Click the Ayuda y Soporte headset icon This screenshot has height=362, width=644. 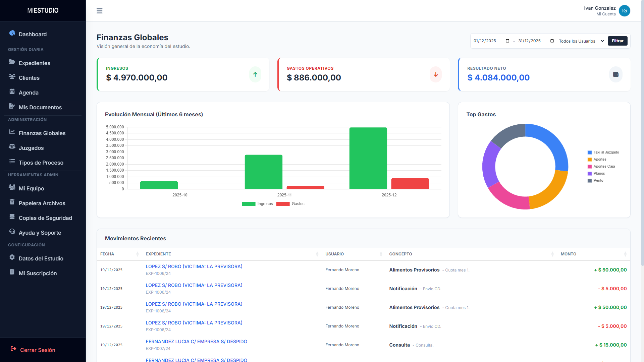12,232
